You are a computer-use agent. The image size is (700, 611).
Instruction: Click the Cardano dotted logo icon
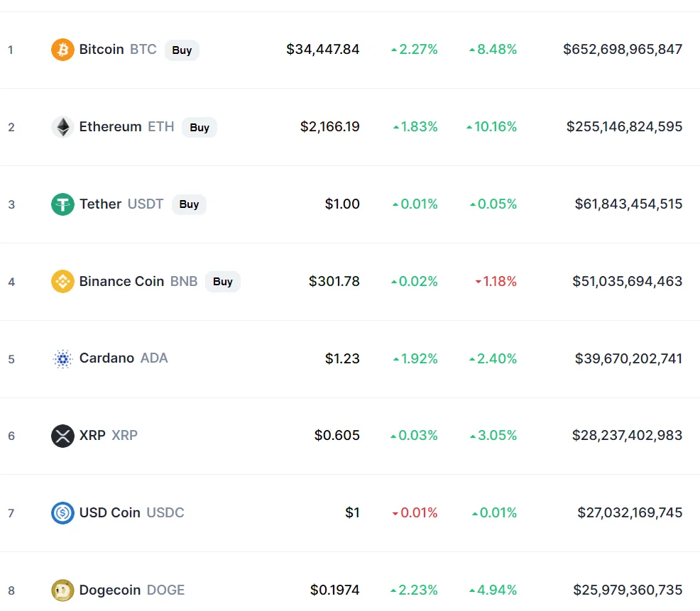(62, 359)
